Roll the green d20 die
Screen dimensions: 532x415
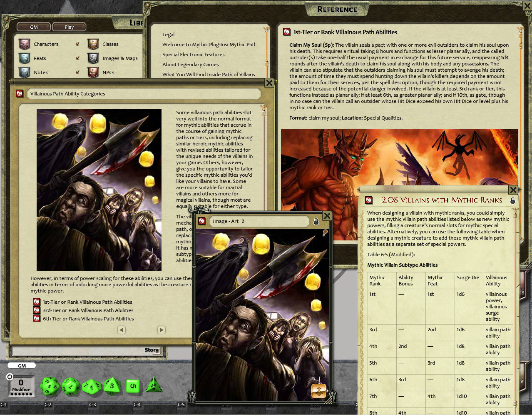50,386
